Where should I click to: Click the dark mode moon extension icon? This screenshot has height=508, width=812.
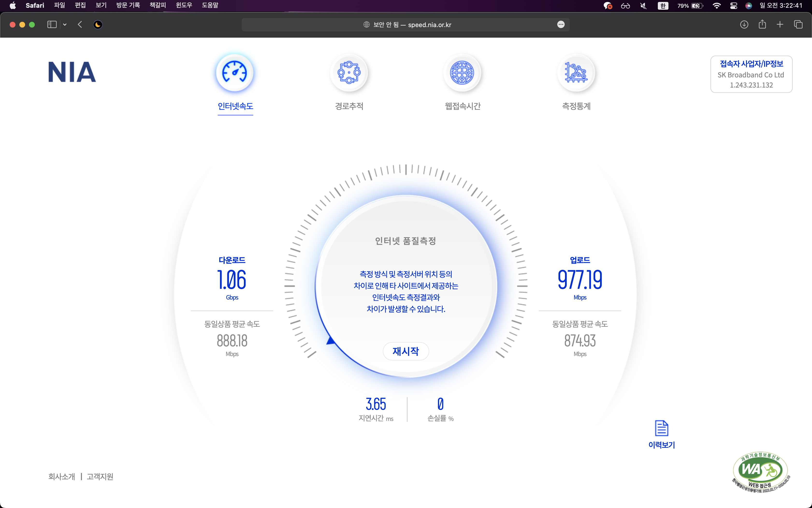[x=98, y=24]
